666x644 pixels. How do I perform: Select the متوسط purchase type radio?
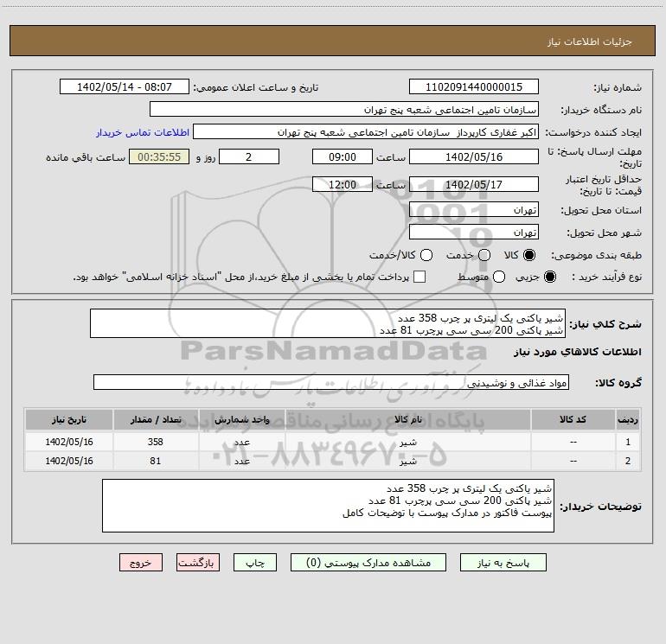[x=499, y=277]
